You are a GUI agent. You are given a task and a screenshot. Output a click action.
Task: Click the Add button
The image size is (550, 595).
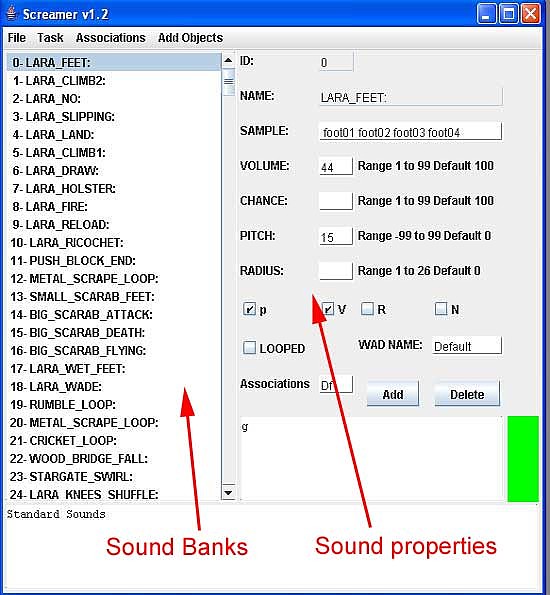pos(393,394)
